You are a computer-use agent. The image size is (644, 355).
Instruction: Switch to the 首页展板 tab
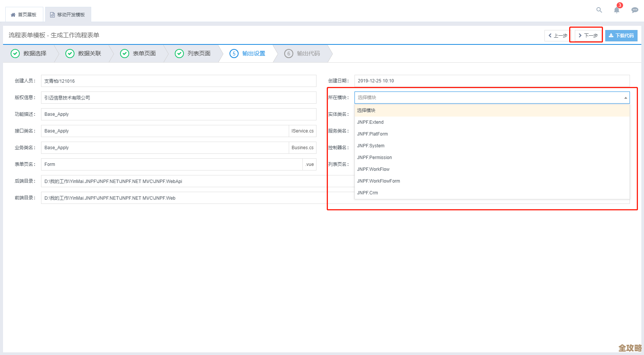pos(24,15)
